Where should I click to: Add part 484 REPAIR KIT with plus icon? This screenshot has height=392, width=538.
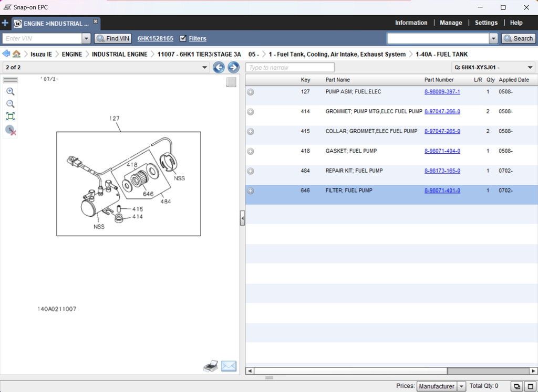pyautogui.click(x=251, y=171)
